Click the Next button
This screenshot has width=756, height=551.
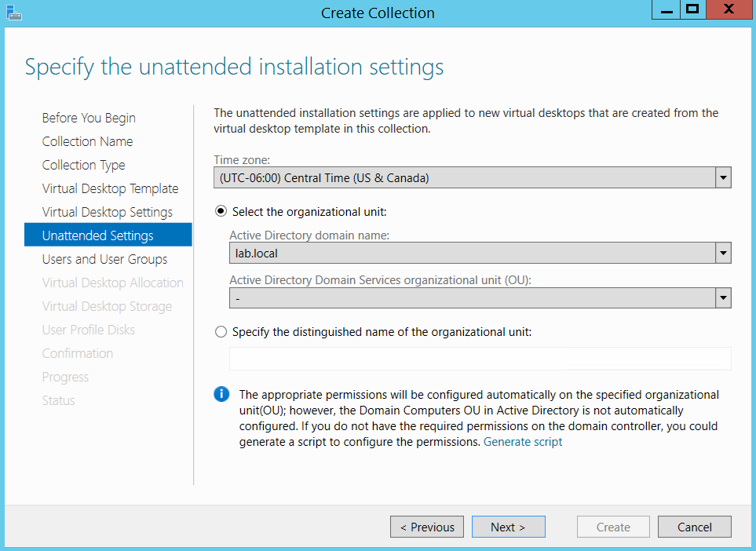pos(508,527)
